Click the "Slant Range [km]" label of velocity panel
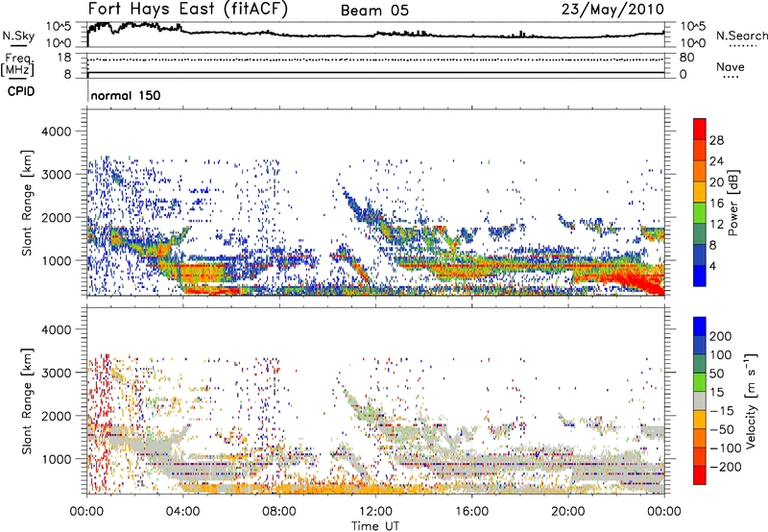768x532 pixels. pos(27,401)
